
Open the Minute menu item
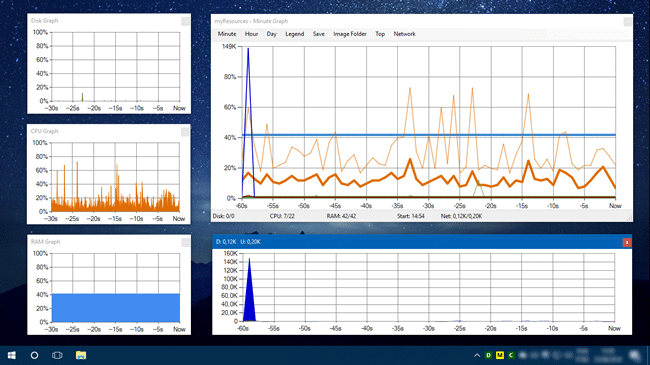(x=227, y=34)
